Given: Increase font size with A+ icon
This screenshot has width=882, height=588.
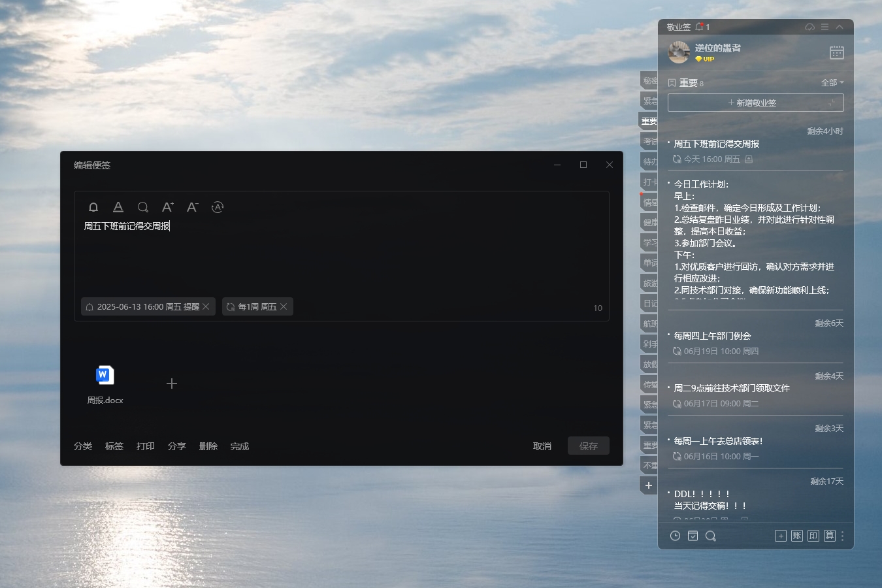Looking at the screenshot, I should [168, 207].
